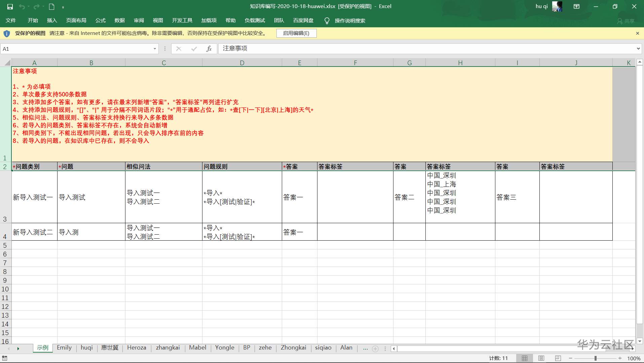The height and width of the screenshot is (363, 644).
Task: Expand the formula bar chevron
Action: tap(638, 49)
